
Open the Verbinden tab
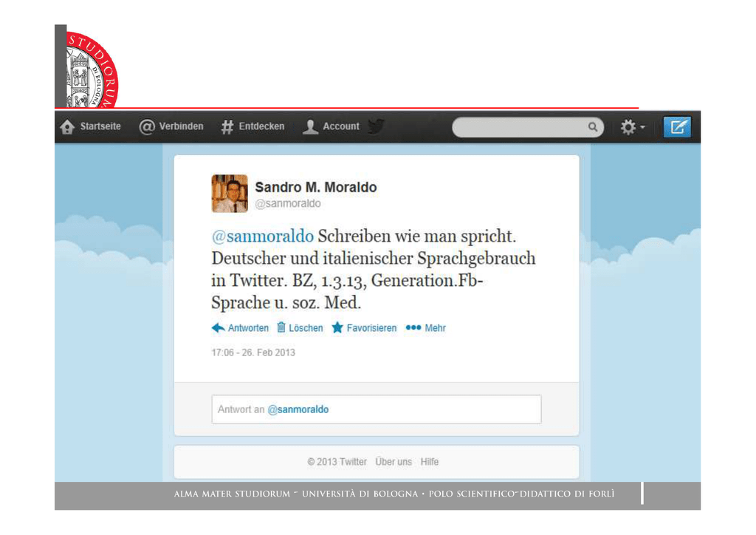[171, 127]
